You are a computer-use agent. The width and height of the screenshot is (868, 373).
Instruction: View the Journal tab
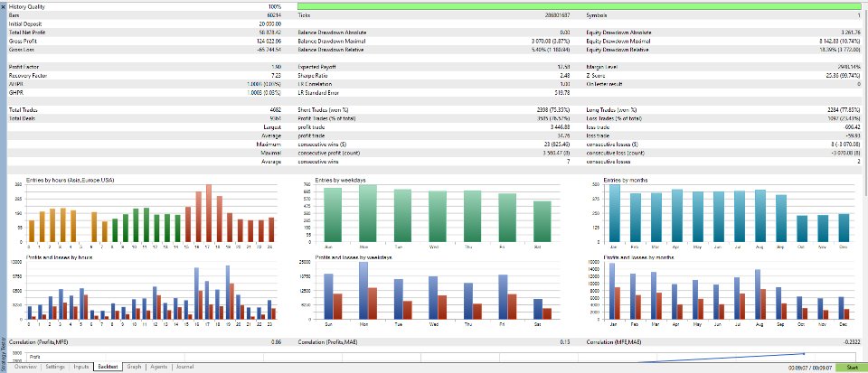coord(184,367)
